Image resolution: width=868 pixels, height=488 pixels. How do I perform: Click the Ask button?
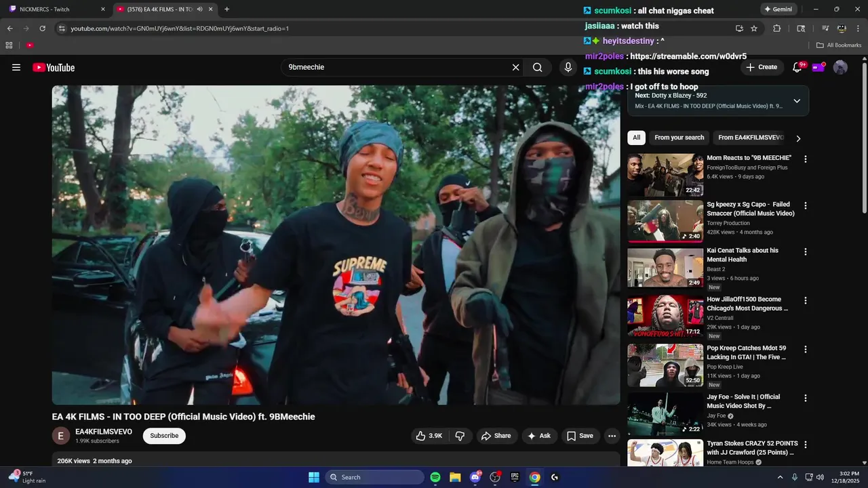pos(539,436)
